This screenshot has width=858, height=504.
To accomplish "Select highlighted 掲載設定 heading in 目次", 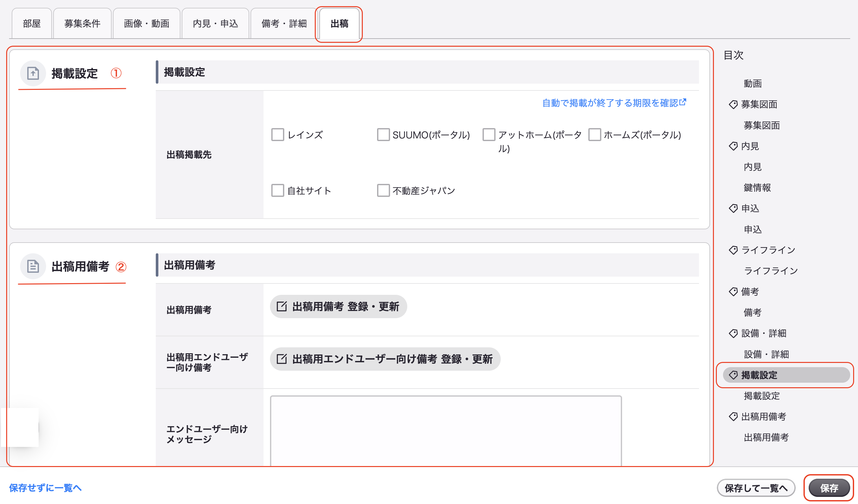I will [786, 375].
